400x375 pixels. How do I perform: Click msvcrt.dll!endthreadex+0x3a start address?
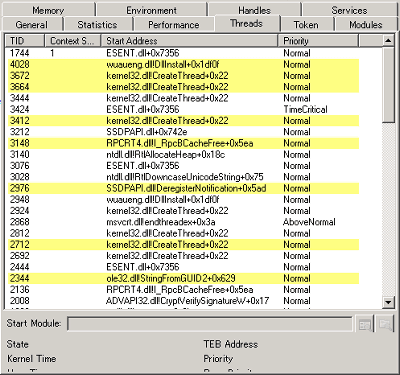(x=161, y=222)
